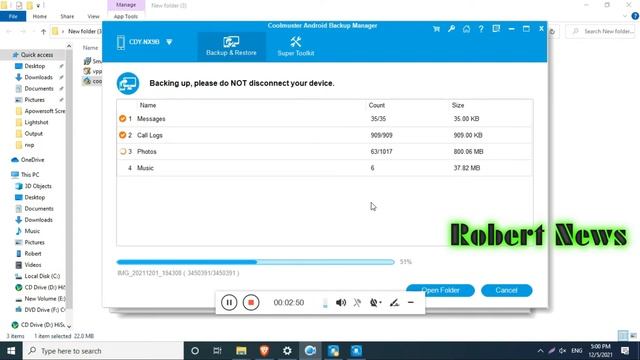Open Desktop under Quick access
The width and height of the screenshot is (640, 360).
click(x=35, y=66)
